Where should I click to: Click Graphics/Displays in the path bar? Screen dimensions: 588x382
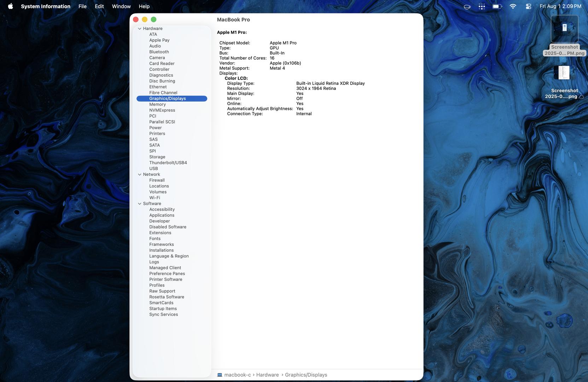(x=306, y=375)
